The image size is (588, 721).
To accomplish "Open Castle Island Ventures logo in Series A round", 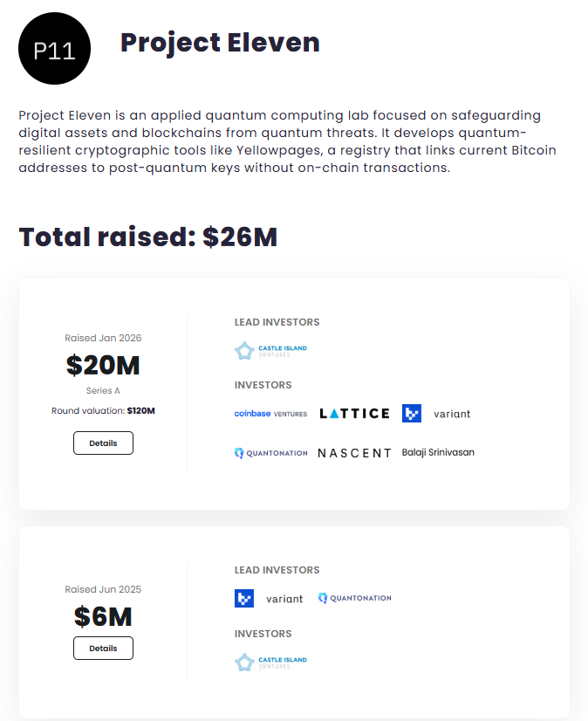I will [x=270, y=351].
